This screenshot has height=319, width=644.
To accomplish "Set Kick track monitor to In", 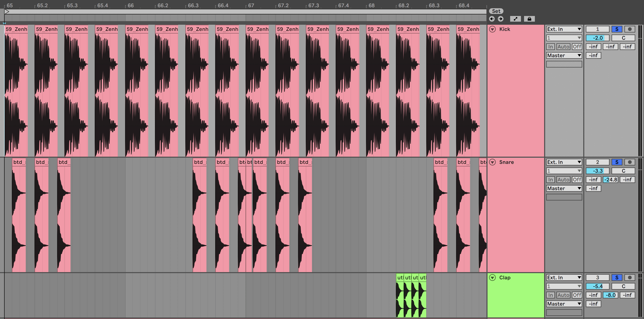I will pyautogui.click(x=551, y=47).
